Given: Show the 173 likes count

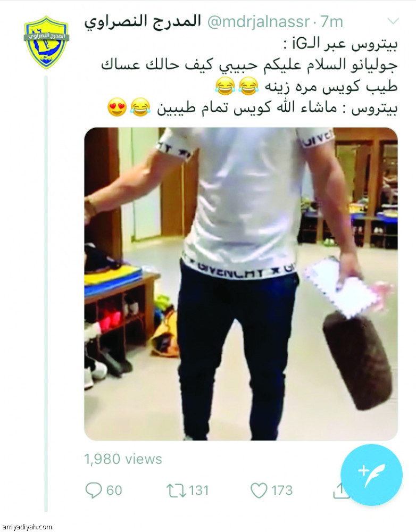Looking at the screenshot, I should 282,491.
